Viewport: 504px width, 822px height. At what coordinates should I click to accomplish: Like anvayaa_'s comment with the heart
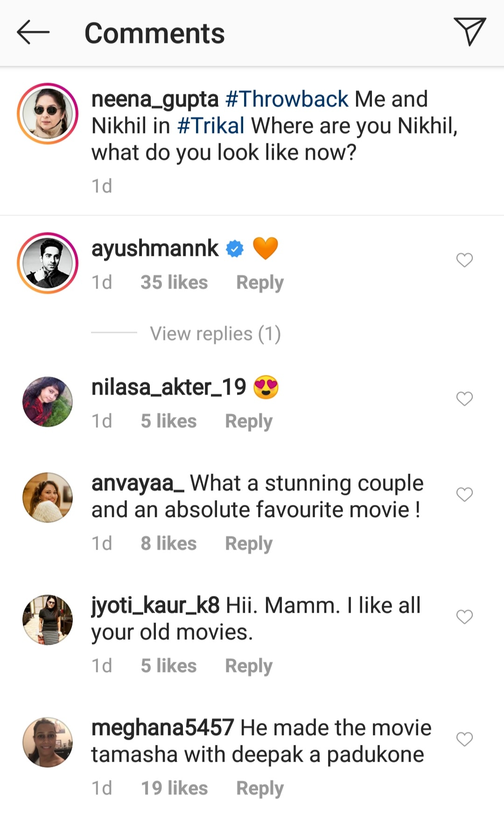click(x=464, y=495)
